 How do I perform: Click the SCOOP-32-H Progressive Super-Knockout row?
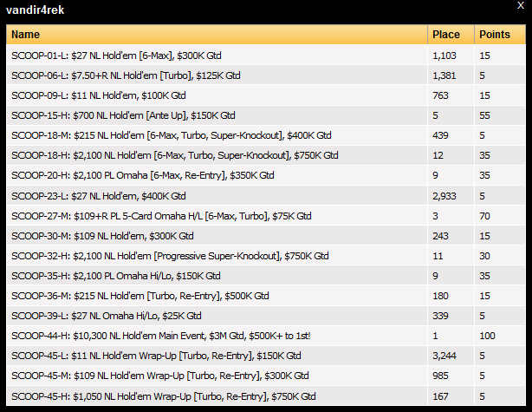pos(266,255)
